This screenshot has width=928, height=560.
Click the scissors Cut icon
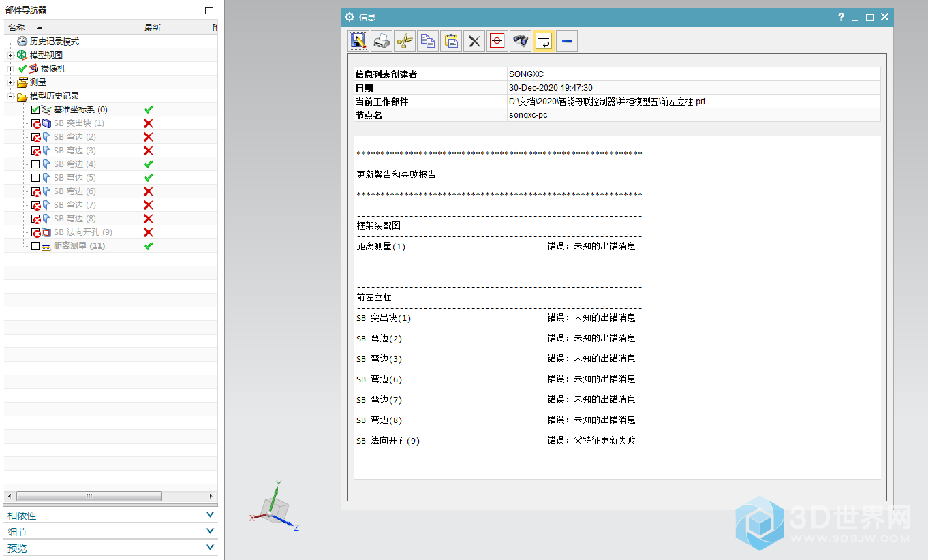coord(405,41)
